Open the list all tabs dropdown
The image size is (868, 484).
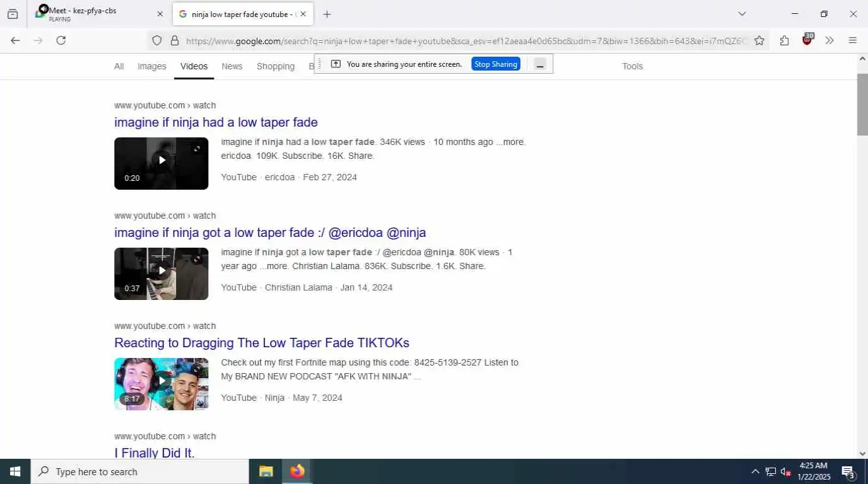tap(742, 14)
